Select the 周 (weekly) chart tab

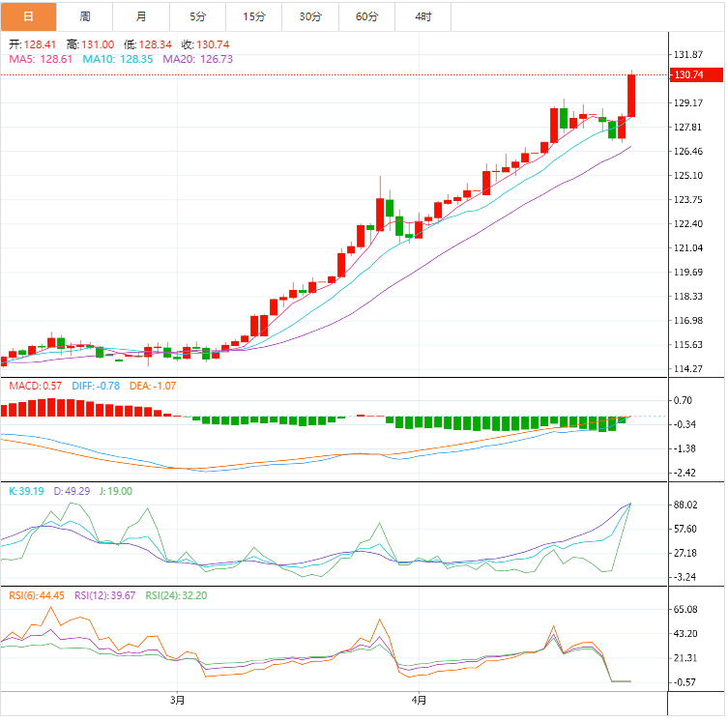pyautogui.click(x=85, y=16)
